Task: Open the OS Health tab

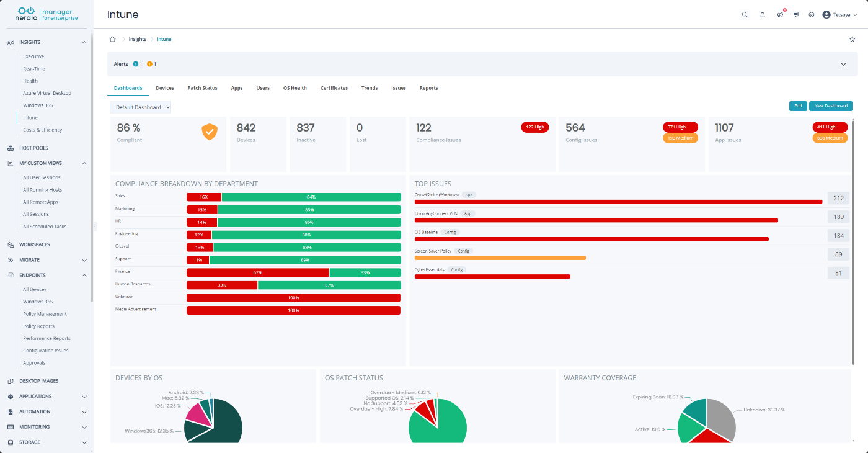Action: (x=295, y=88)
